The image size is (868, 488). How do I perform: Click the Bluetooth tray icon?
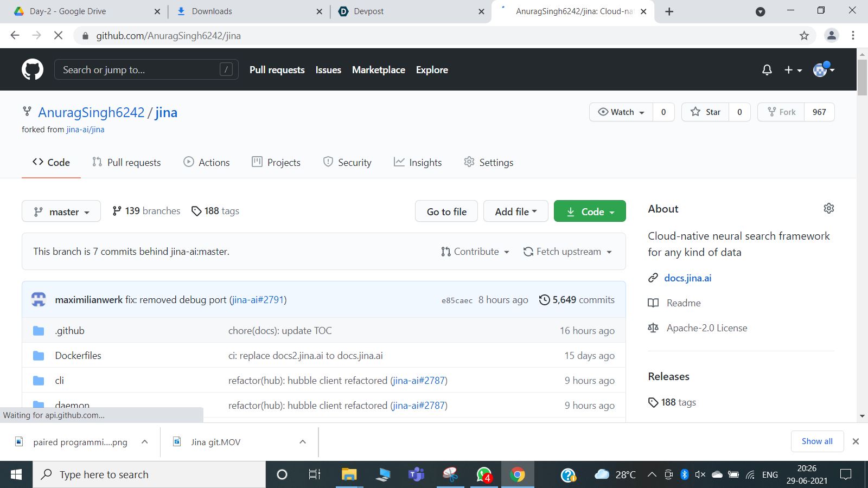[685, 475]
